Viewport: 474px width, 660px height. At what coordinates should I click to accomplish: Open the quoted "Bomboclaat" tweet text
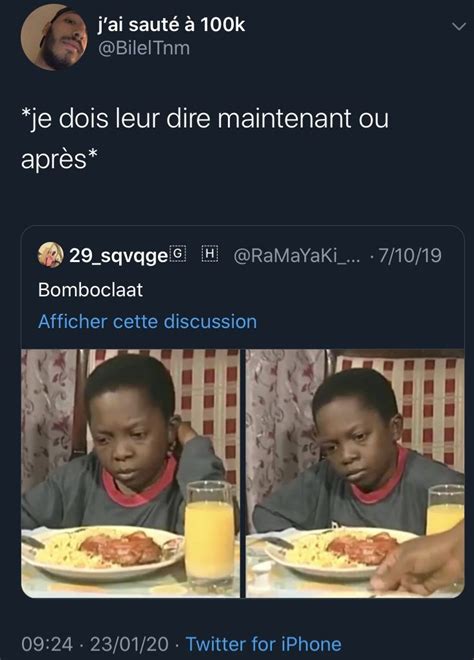click(91, 290)
